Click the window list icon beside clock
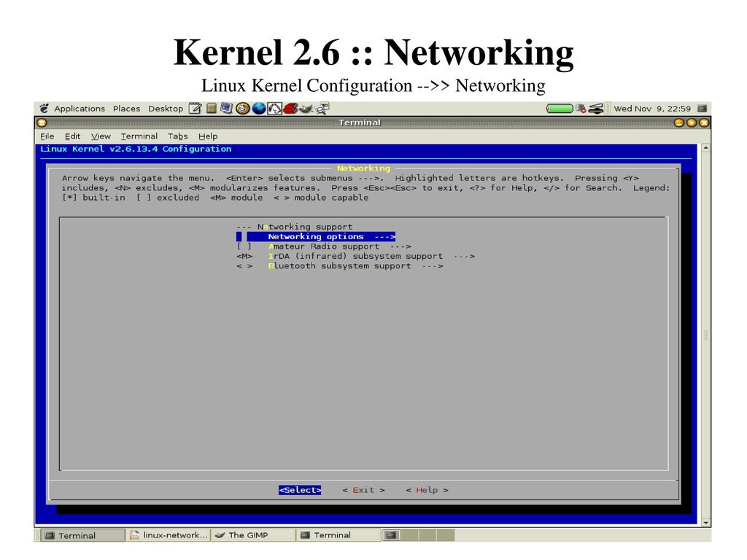Viewport: 747px width, 560px height. pos(702,109)
